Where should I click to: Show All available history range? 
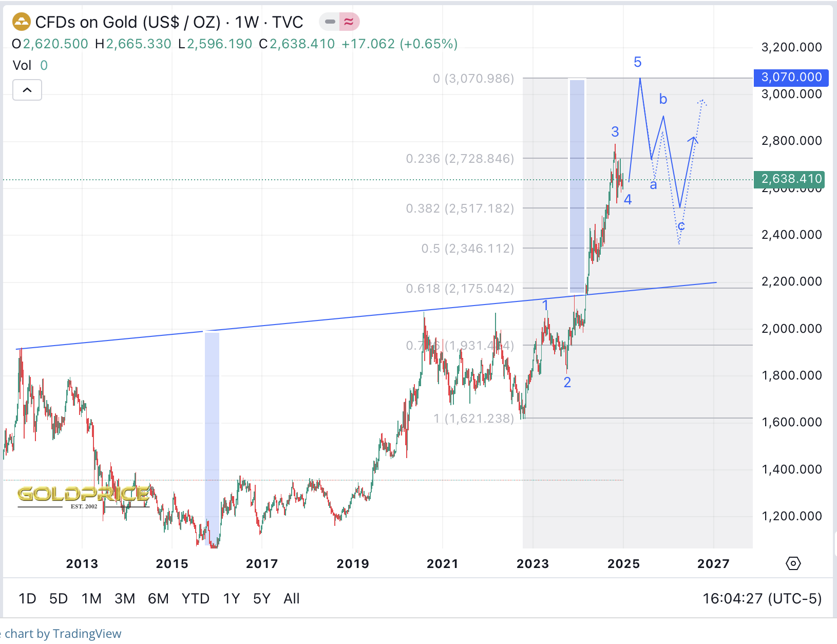(292, 598)
